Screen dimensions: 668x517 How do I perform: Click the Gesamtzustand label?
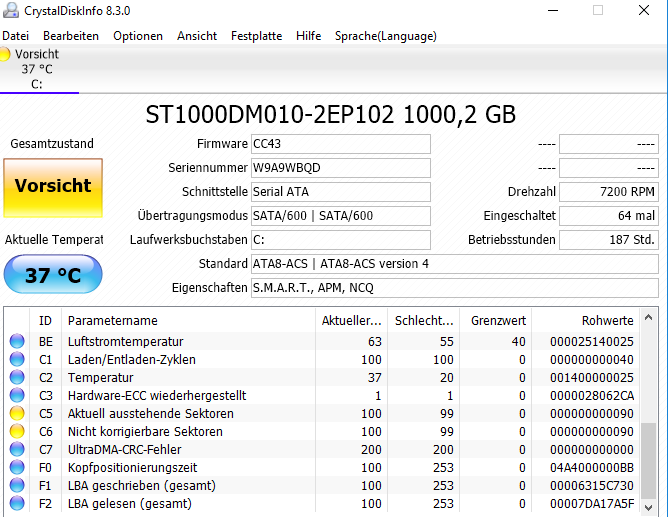coord(52,144)
